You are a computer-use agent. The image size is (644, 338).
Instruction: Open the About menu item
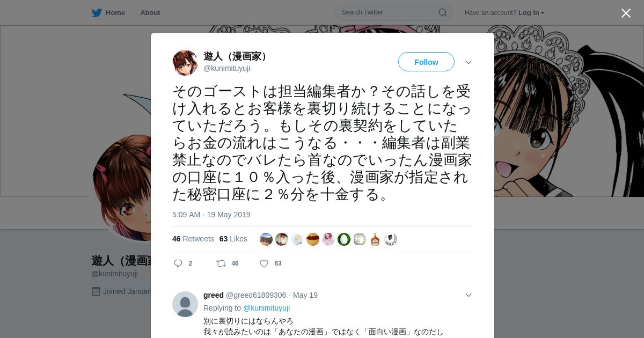coord(150,13)
